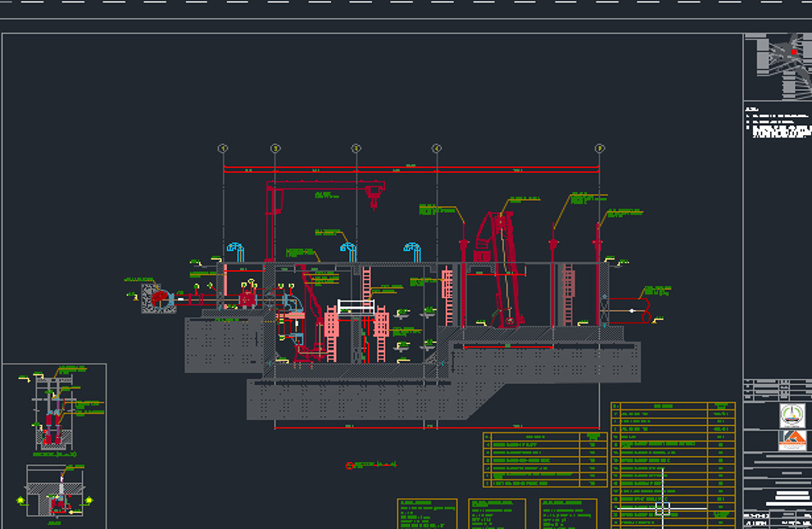This screenshot has height=529, width=812.
Task: Select the small yellow legend table beside the schedule
Action: pyautogui.click(x=544, y=461)
